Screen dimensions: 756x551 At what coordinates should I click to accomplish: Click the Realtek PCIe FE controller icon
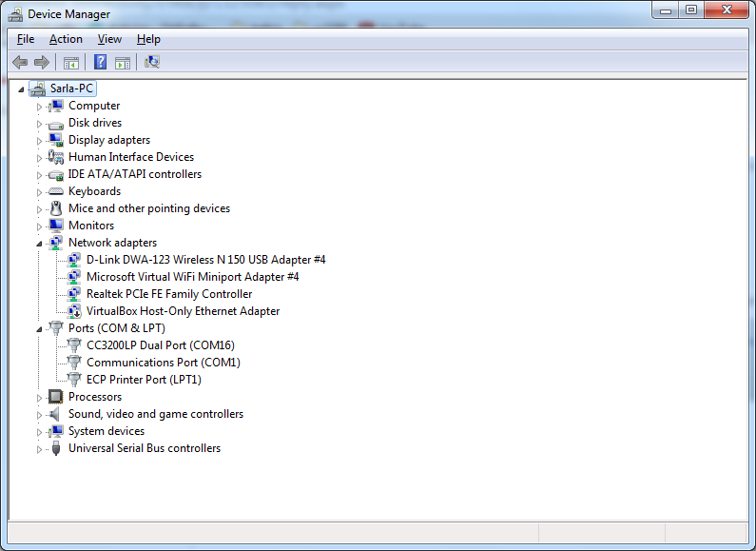click(74, 294)
